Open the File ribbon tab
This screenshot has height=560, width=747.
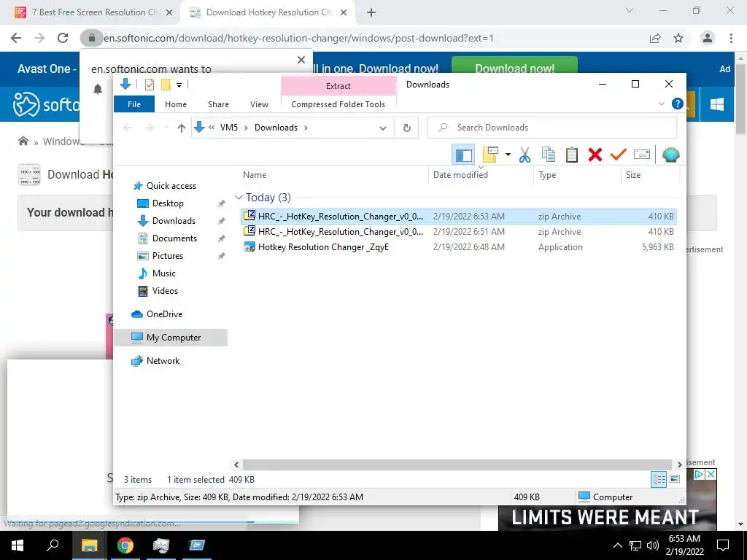[134, 104]
